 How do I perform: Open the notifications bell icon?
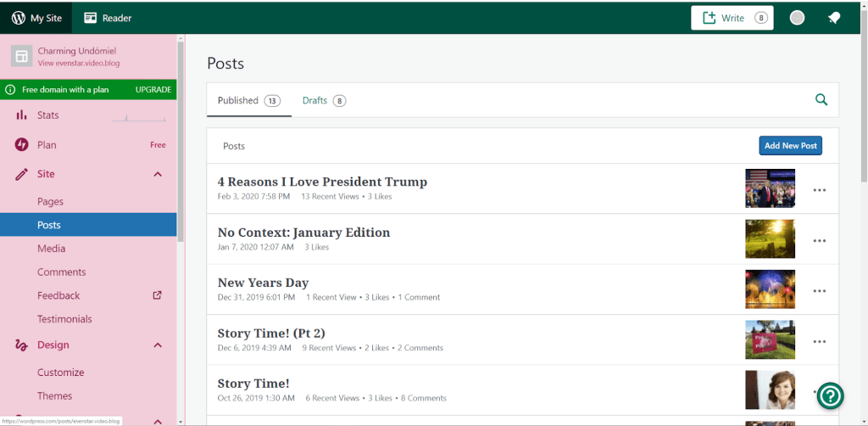834,18
